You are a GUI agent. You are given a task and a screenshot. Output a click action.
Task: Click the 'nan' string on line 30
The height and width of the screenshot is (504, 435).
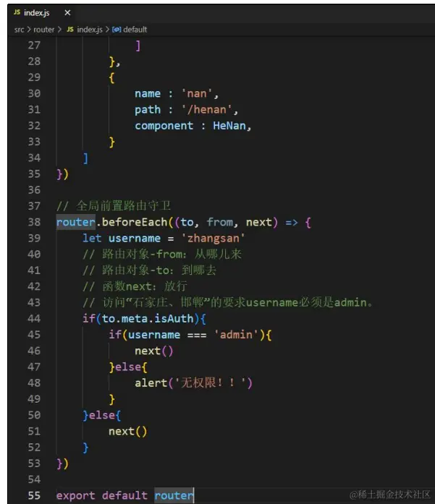coord(197,93)
